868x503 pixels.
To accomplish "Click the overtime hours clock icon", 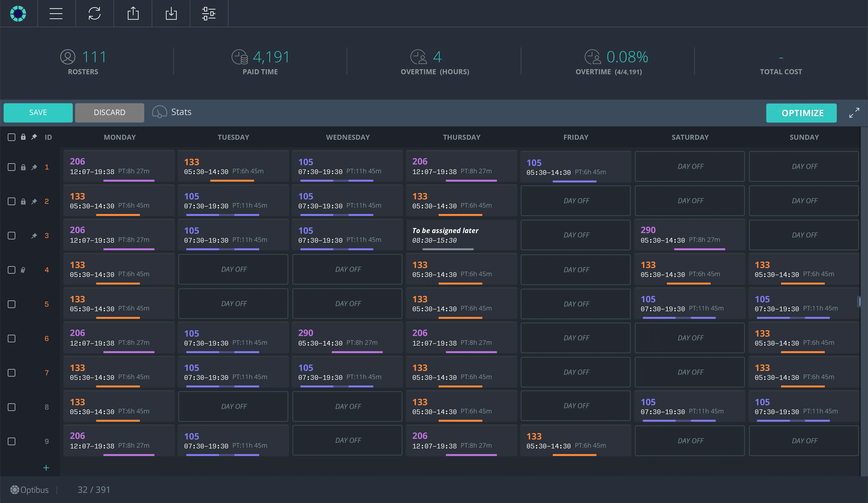I will (x=419, y=57).
